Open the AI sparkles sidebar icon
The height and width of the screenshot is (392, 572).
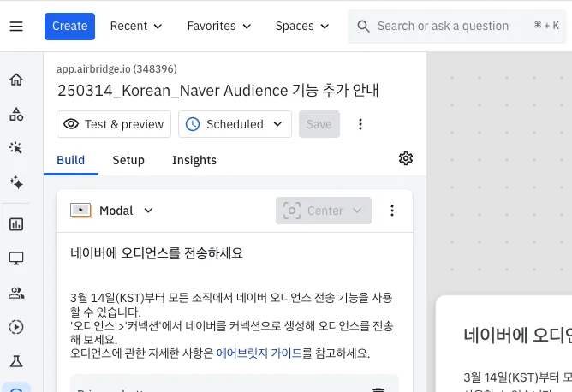pos(16,182)
